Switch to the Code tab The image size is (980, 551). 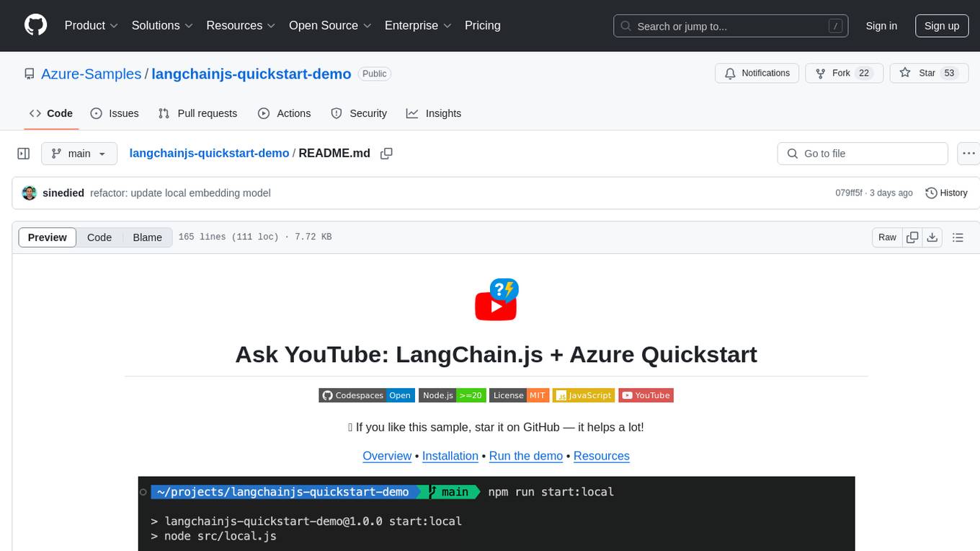pyautogui.click(x=50, y=113)
